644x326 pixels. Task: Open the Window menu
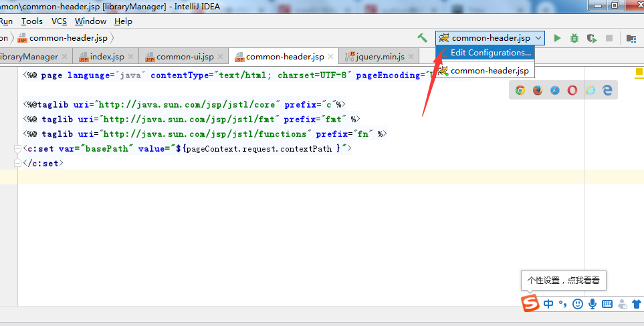click(90, 21)
